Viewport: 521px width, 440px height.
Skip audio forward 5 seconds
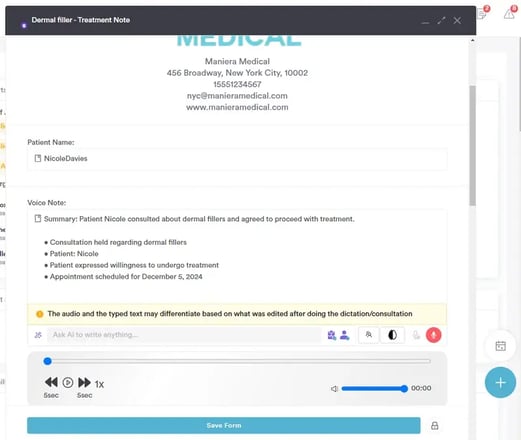pyautogui.click(x=84, y=382)
